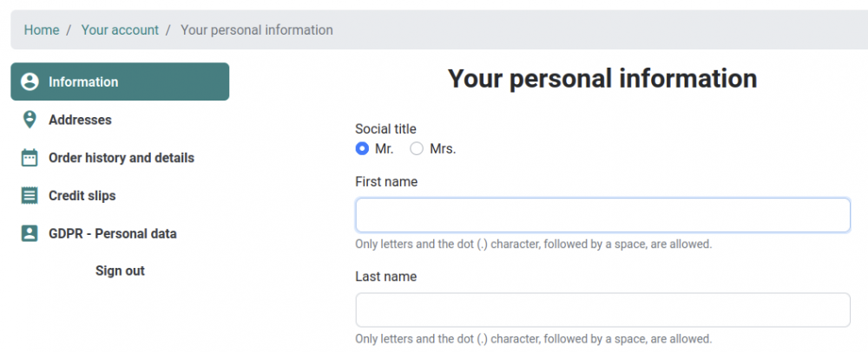Click the Addresses location pin icon
Image resolution: width=868 pixels, height=352 pixels.
coord(30,120)
